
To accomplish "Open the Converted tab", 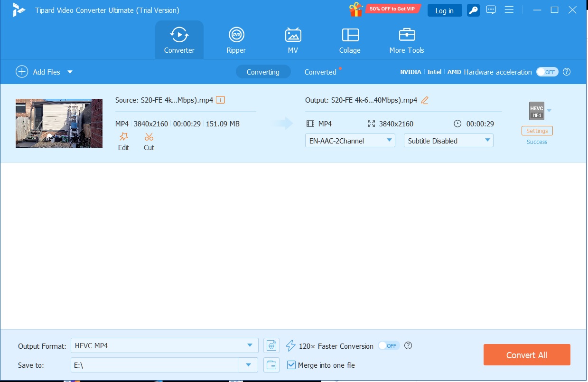I will 320,72.
